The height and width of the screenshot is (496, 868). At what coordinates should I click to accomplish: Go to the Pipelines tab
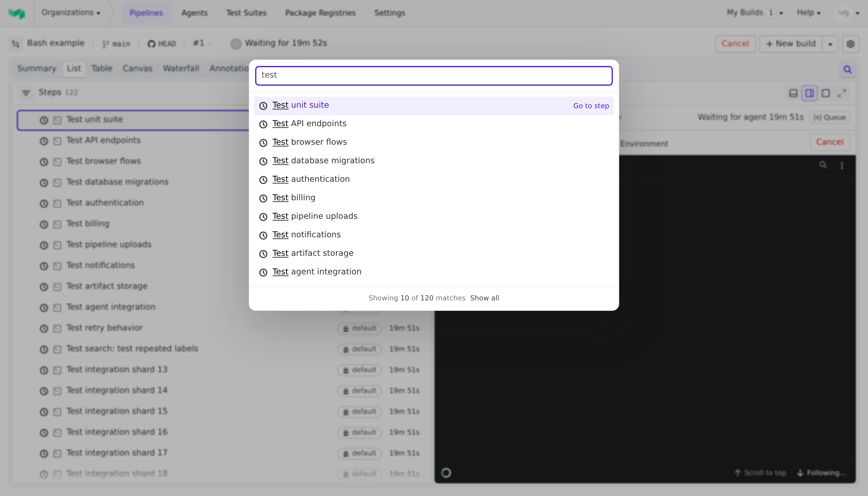(x=146, y=13)
